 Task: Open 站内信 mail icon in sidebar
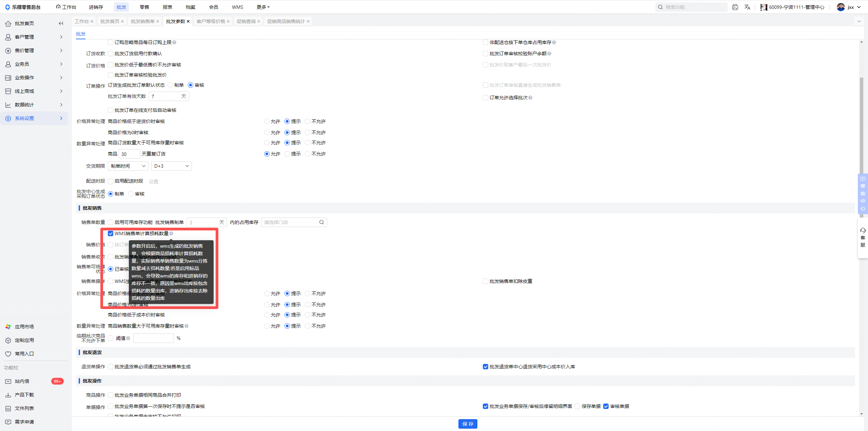click(x=8, y=381)
